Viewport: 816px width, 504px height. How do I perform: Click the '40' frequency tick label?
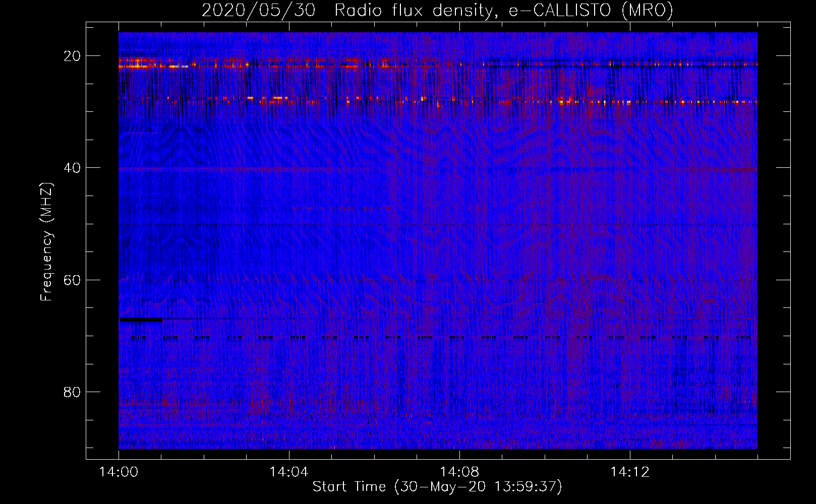pyautogui.click(x=72, y=168)
